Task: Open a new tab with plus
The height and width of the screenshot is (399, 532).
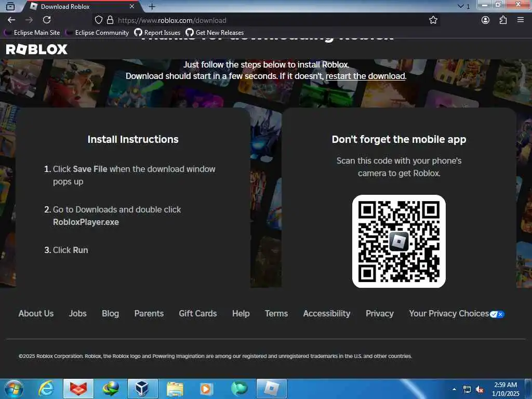Action: click(152, 6)
